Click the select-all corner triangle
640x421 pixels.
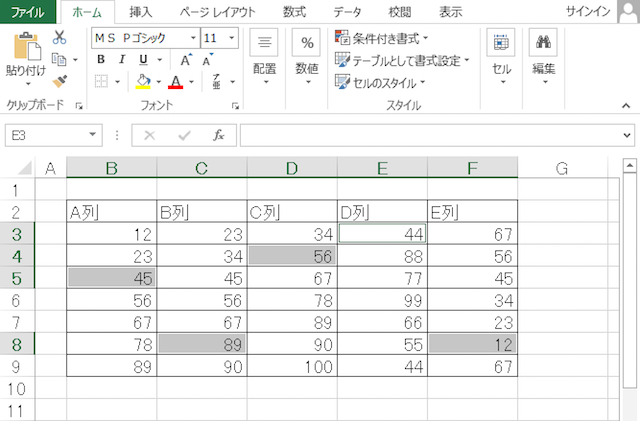[x=24, y=167]
